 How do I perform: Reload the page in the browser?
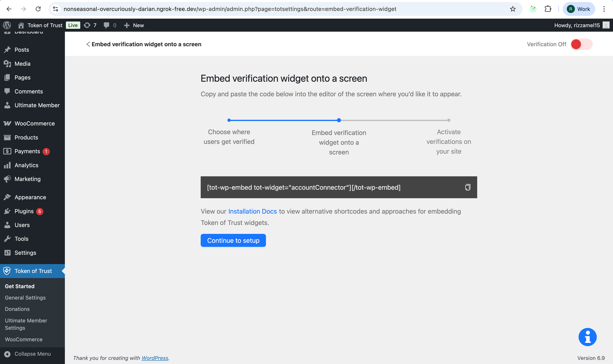[38, 9]
